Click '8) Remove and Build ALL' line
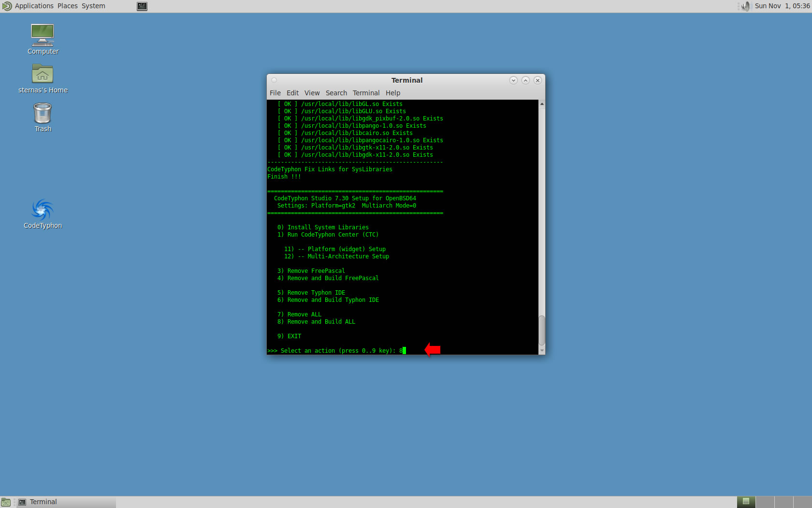 click(316, 322)
